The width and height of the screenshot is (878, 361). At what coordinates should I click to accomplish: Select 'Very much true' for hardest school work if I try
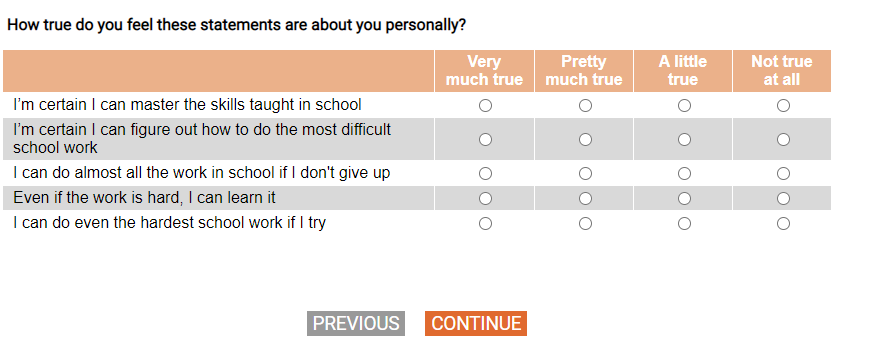[x=485, y=223]
